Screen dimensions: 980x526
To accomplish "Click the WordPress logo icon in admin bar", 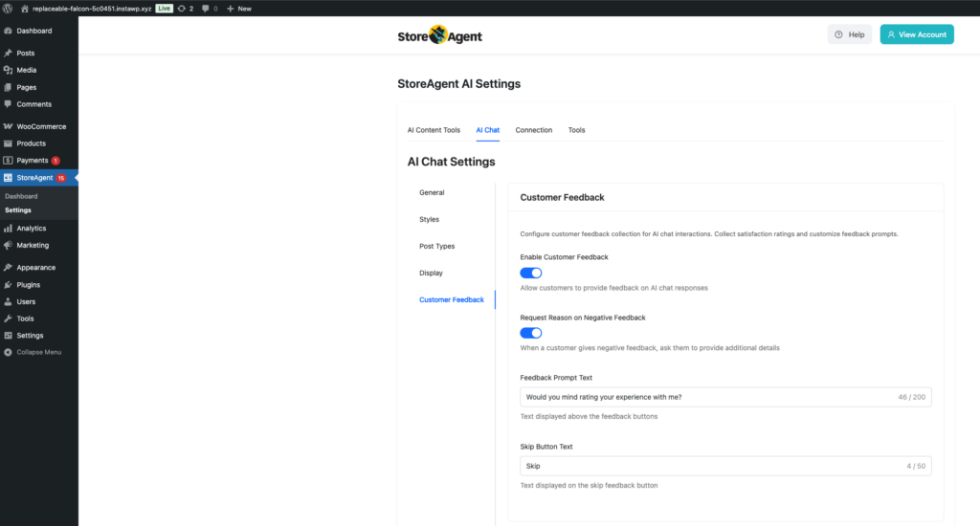I will (9, 8).
